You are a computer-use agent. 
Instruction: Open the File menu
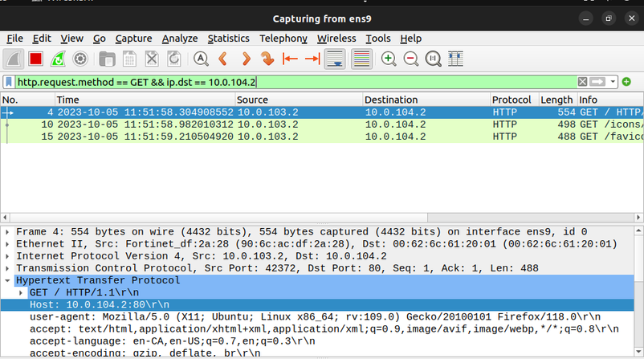point(14,39)
